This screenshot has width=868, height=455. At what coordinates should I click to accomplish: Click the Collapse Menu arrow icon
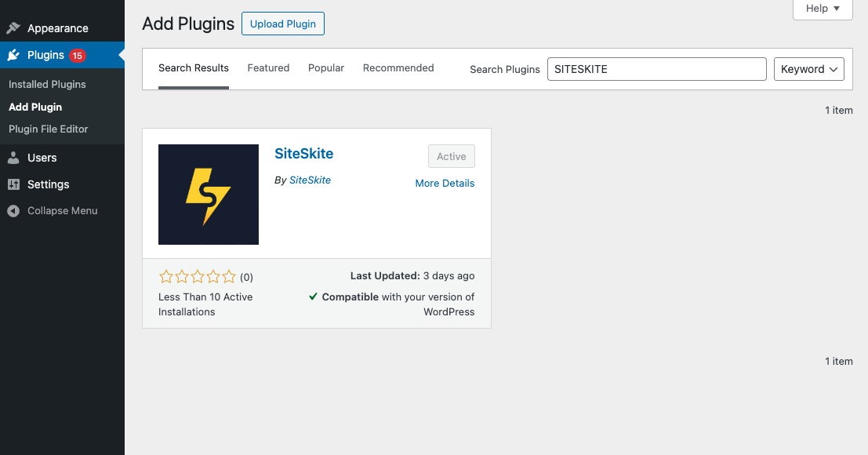coord(13,211)
